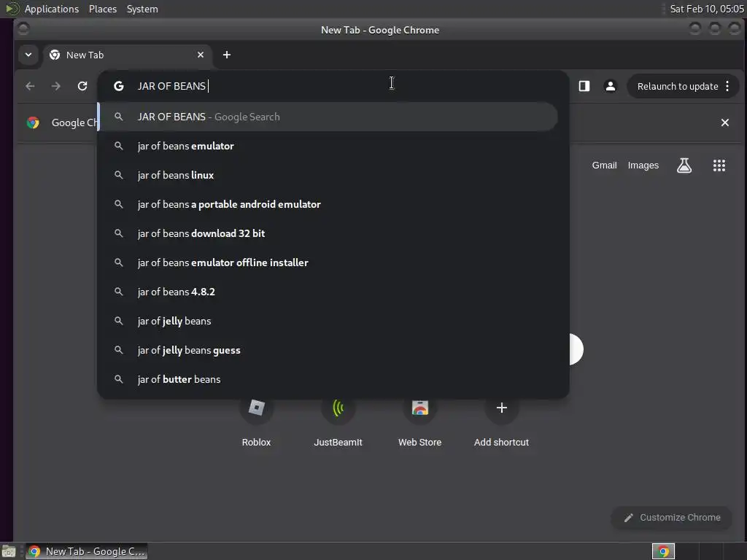747x560 pixels.
Task: Open the Images link
Action: 643,166
